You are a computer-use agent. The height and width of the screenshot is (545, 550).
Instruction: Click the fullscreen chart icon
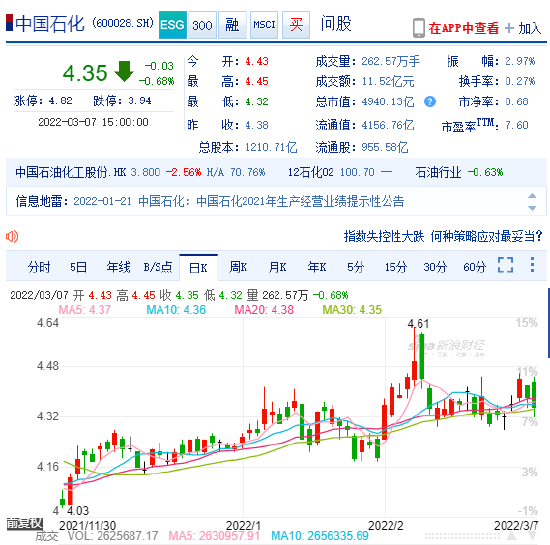pyautogui.click(x=505, y=265)
